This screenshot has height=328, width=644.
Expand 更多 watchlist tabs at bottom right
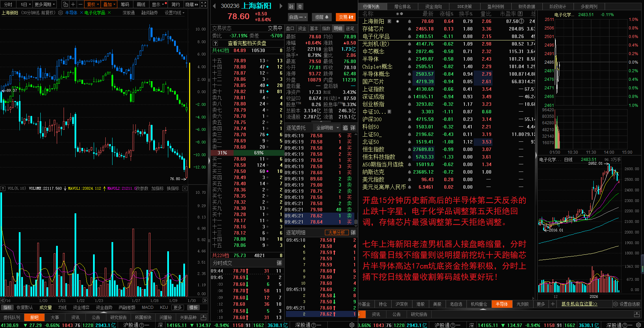pyautogui.click(x=541, y=304)
